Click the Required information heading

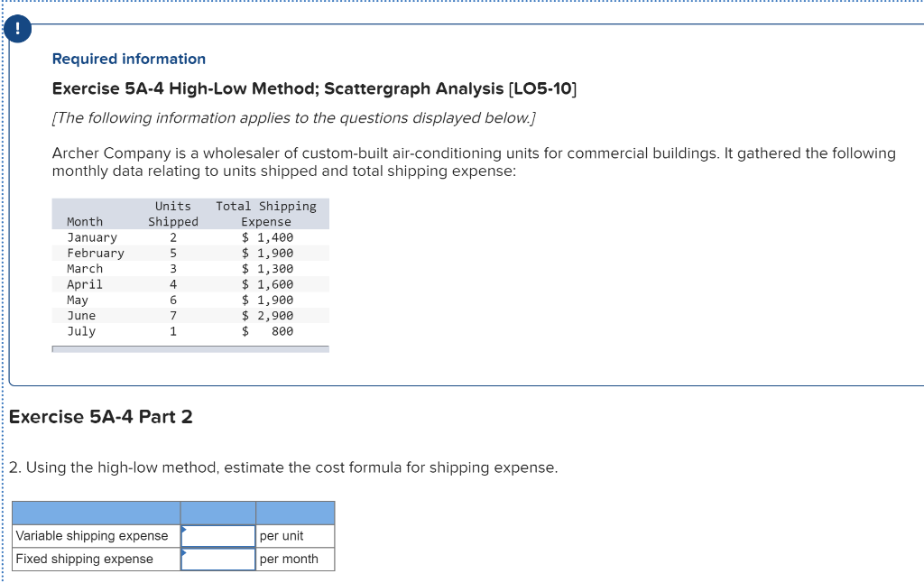[127, 58]
